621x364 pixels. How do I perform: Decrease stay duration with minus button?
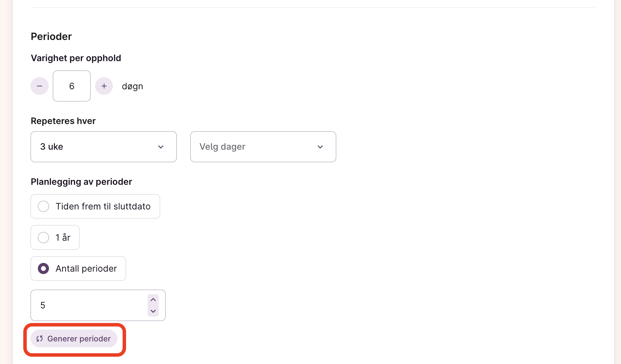coord(40,86)
